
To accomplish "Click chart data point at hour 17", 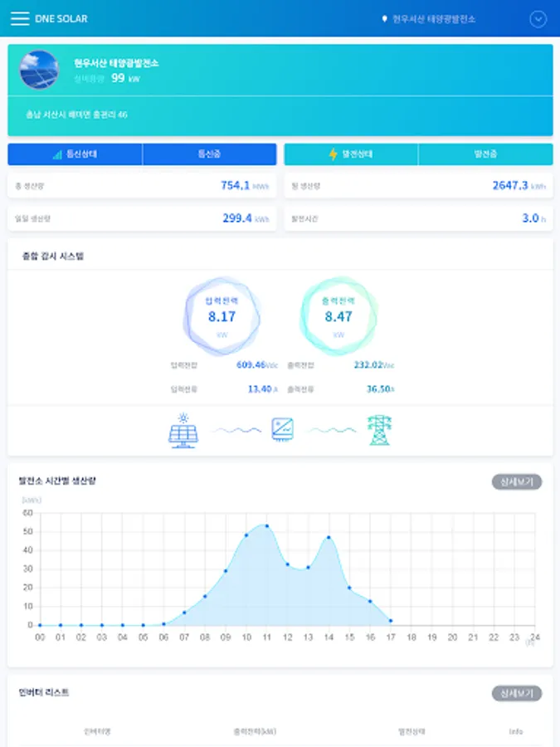I will 391,621.
